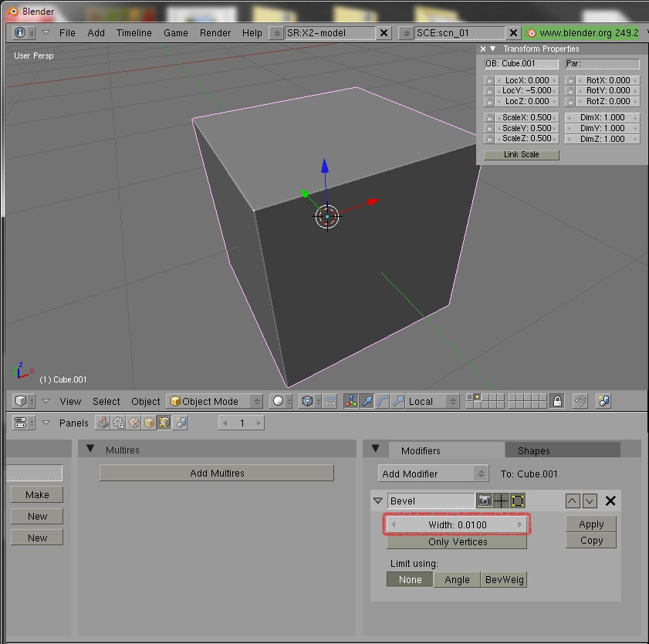Click the Buttons window type icon
The image size is (649, 644).
tap(24, 423)
